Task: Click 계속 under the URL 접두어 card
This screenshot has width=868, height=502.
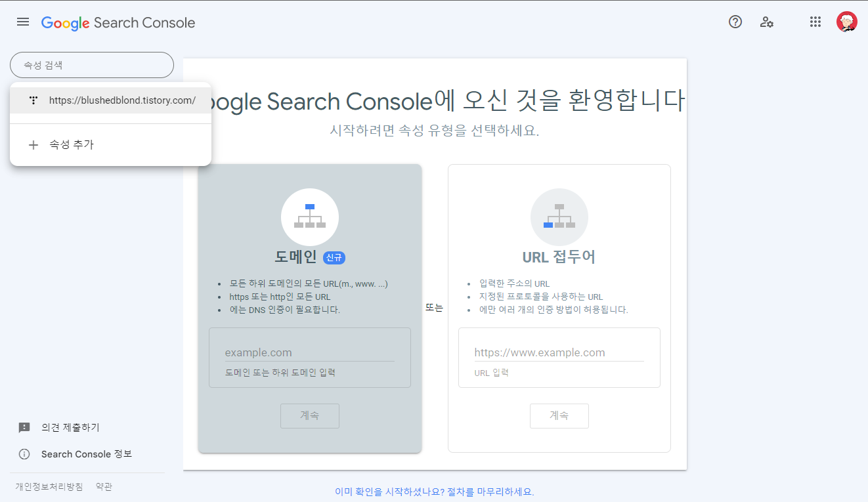Action: pos(559,415)
